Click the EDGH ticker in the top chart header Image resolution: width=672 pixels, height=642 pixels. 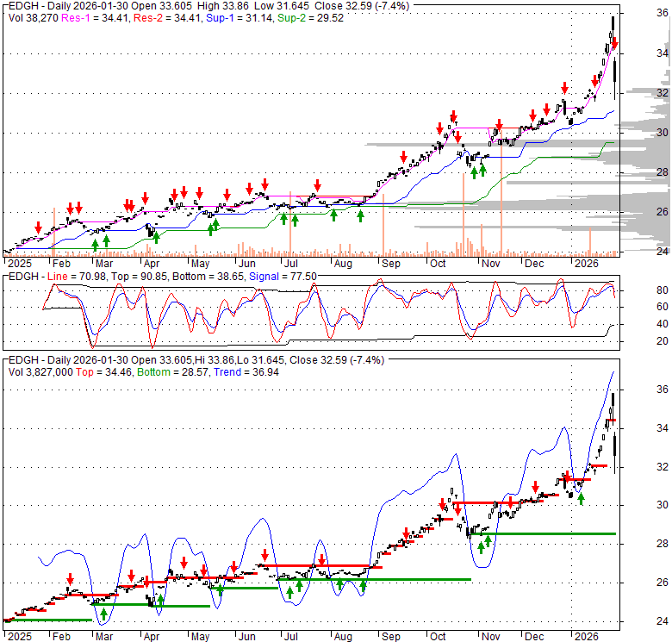pos(22,5)
